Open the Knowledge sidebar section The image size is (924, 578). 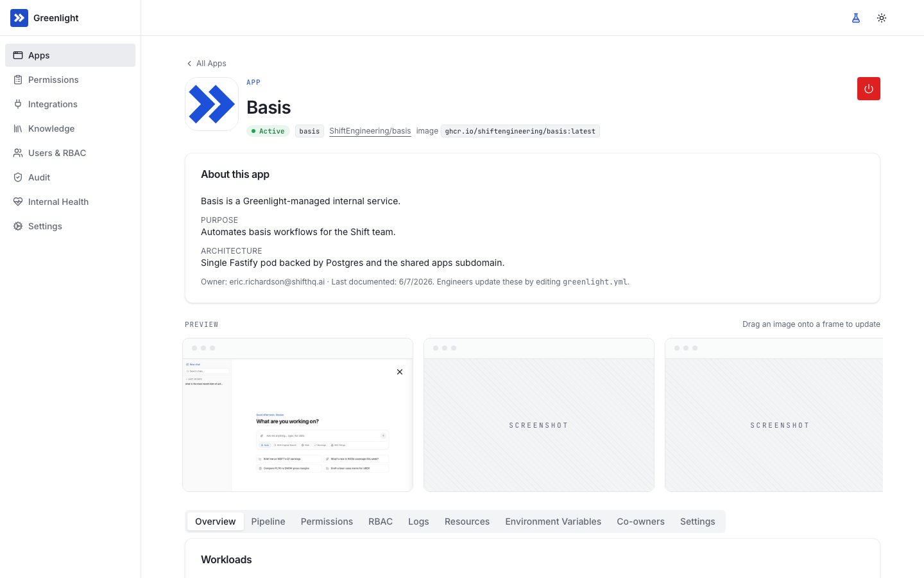(70, 128)
